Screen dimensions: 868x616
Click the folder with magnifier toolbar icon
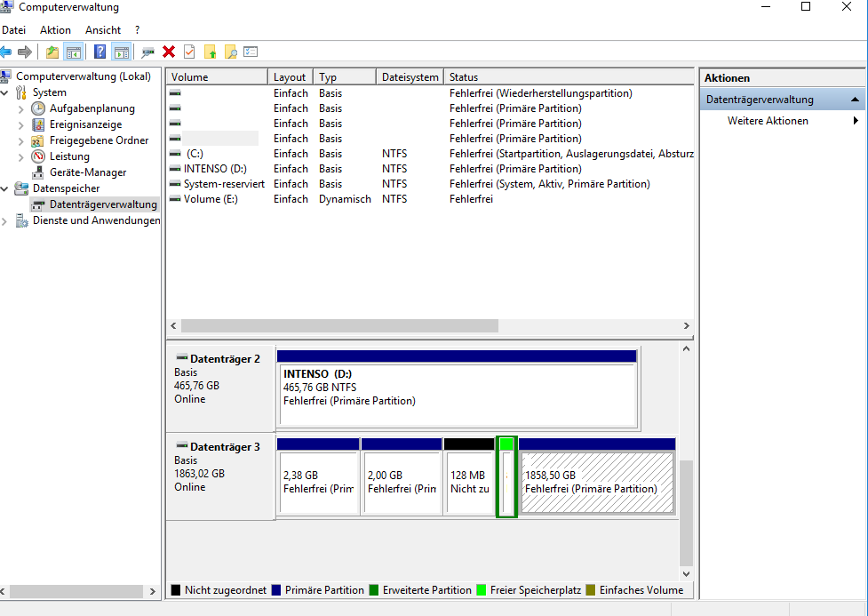coord(230,52)
